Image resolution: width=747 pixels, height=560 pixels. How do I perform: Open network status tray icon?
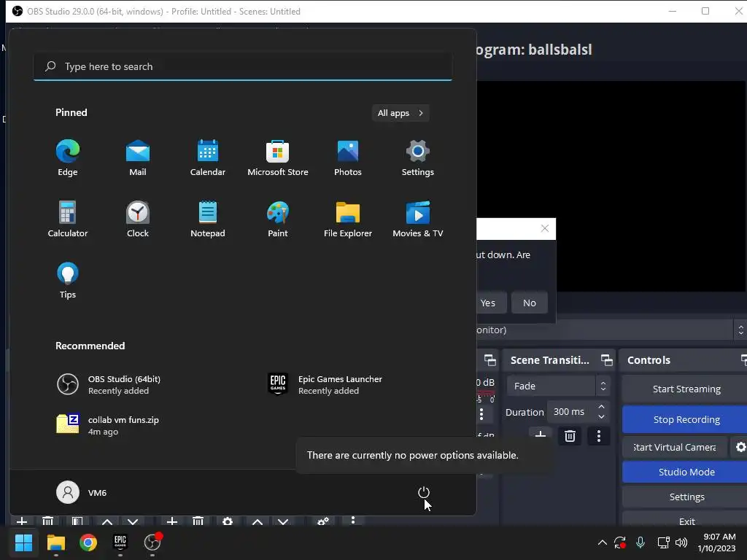click(663, 542)
